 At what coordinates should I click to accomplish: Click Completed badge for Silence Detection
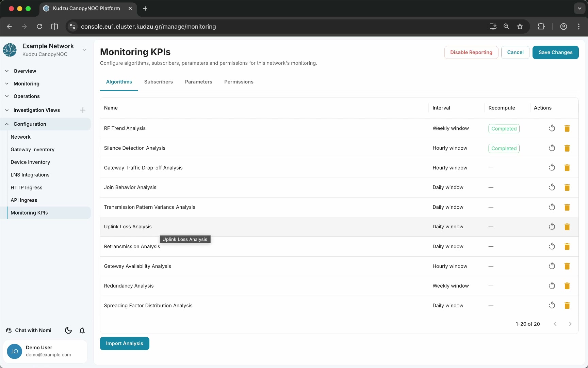coord(504,149)
